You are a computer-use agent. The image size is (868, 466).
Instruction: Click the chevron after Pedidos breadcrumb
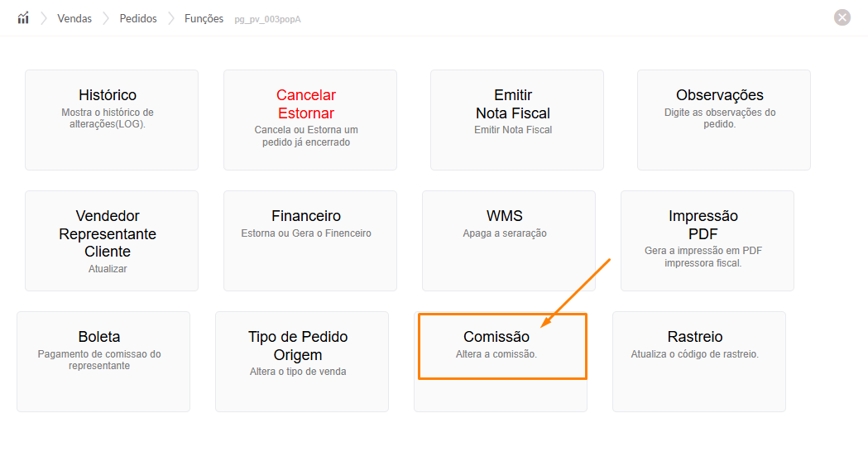click(x=170, y=18)
